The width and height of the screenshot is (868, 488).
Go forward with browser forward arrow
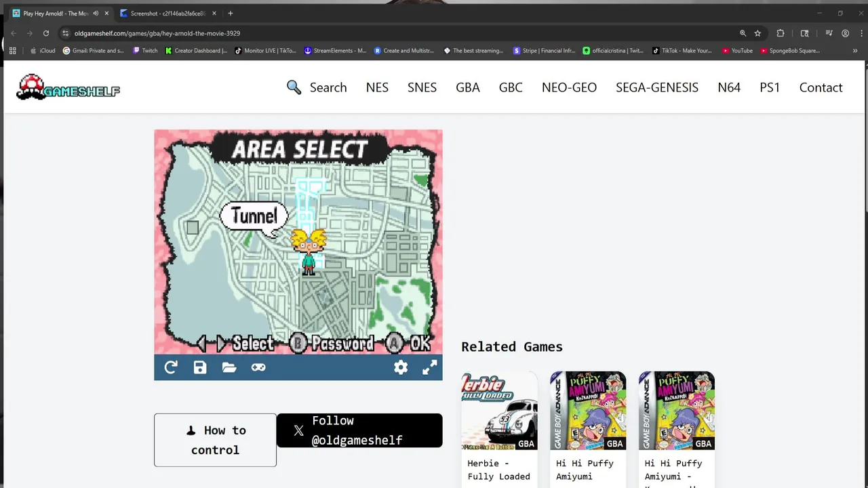pyautogui.click(x=30, y=33)
